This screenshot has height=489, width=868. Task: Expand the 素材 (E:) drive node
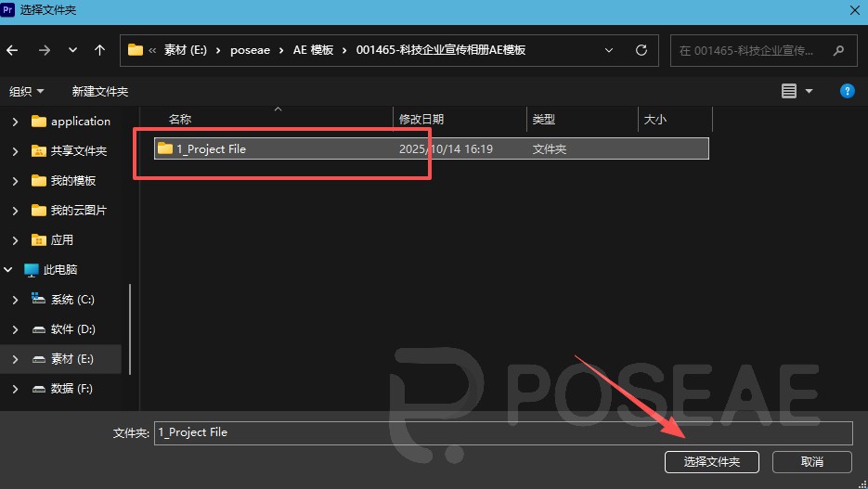(x=15, y=360)
